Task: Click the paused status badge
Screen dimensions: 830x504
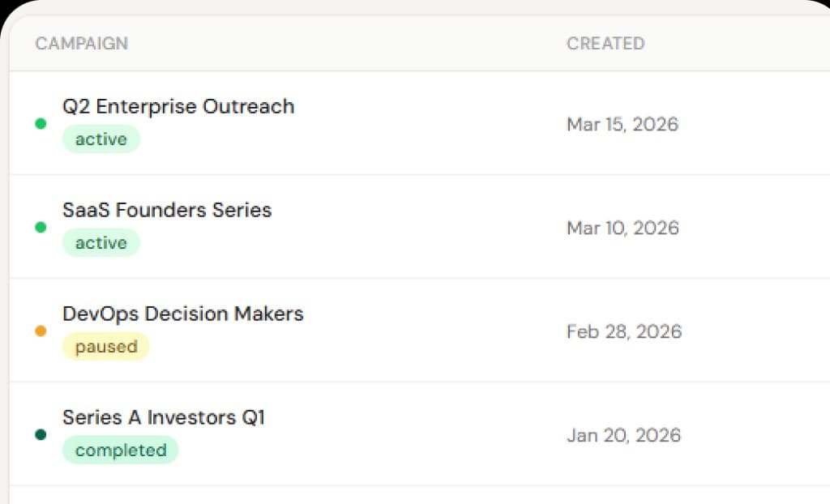Action: (106, 347)
